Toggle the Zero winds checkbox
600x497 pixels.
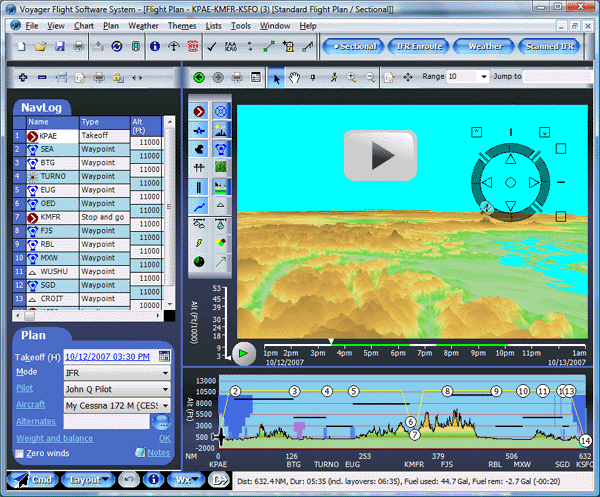(19, 454)
